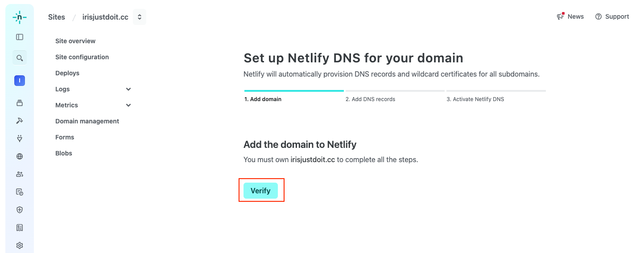Viewport: 644px width, 253px height.
Task: Navigate to Sites breadcrumb
Action: click(57, 17)
